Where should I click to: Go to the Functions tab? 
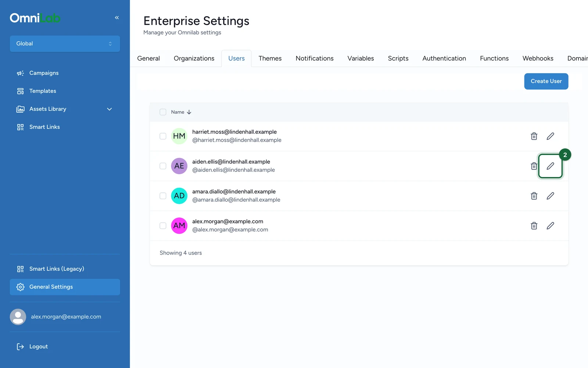tap(494, 59)
